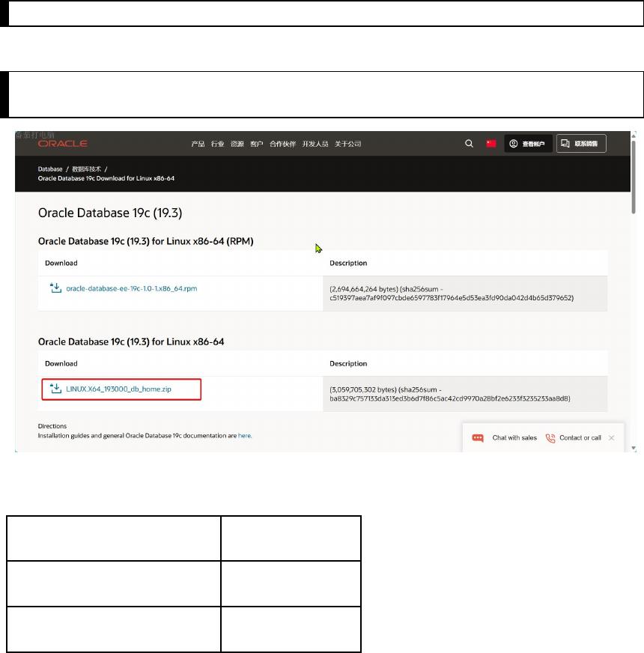Click the Oracle Database 19c (19.3) heading
The height and width of the screenshot is (653, 644).
(x=110, y=213)
